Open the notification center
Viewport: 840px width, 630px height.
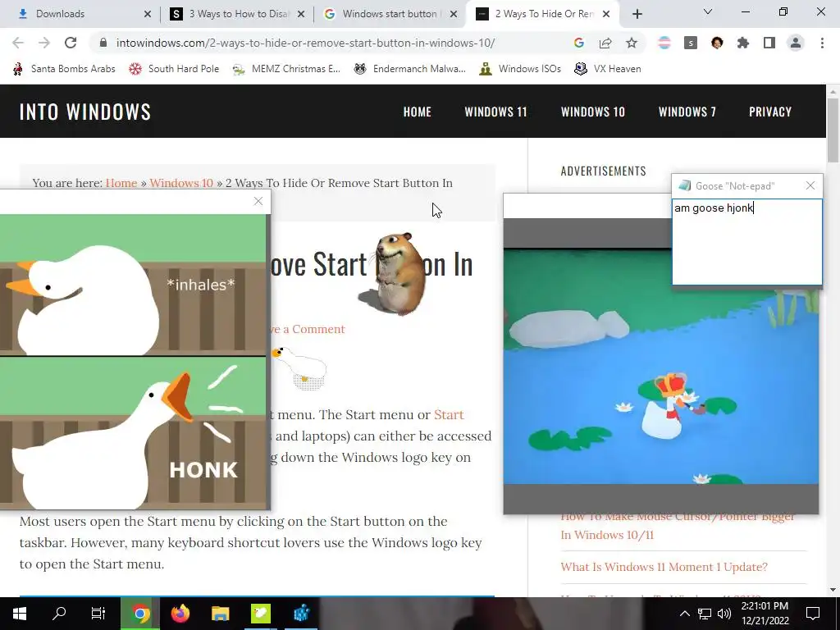[813, 614]
